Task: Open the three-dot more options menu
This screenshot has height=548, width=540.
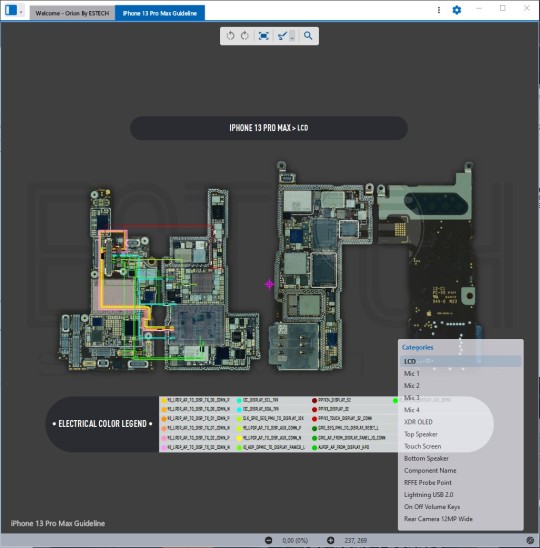Action: point(439,10)
